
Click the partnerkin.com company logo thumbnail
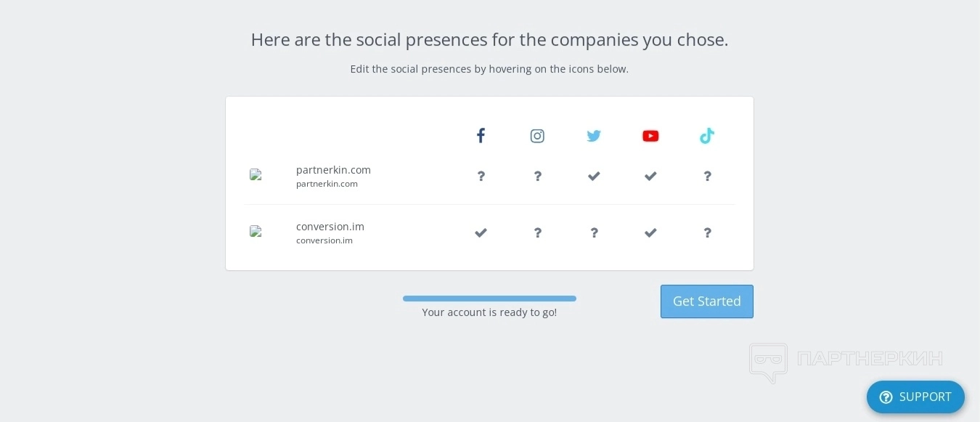coord(256,174)
